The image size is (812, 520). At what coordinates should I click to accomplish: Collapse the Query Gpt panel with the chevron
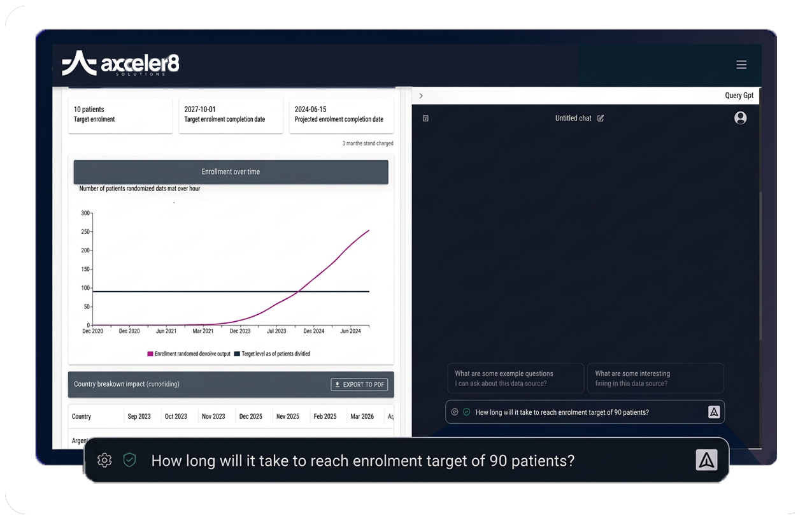421,96
